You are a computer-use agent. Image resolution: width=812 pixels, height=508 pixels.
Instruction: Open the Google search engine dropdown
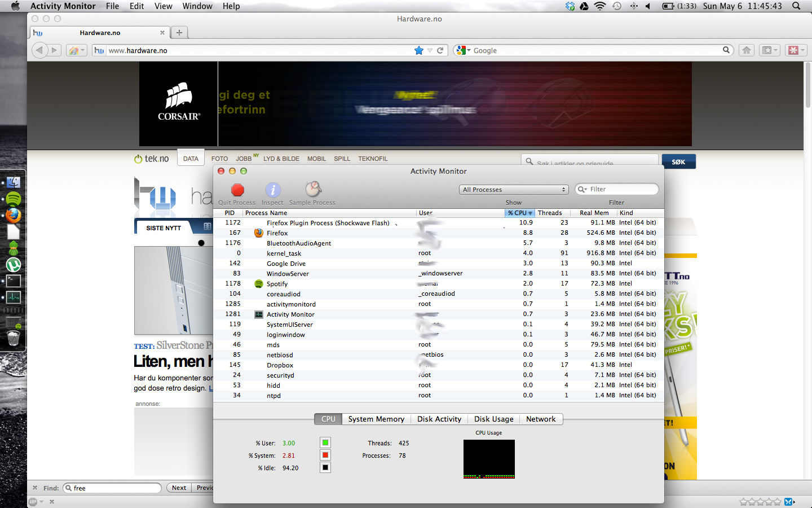click(463, 50)
